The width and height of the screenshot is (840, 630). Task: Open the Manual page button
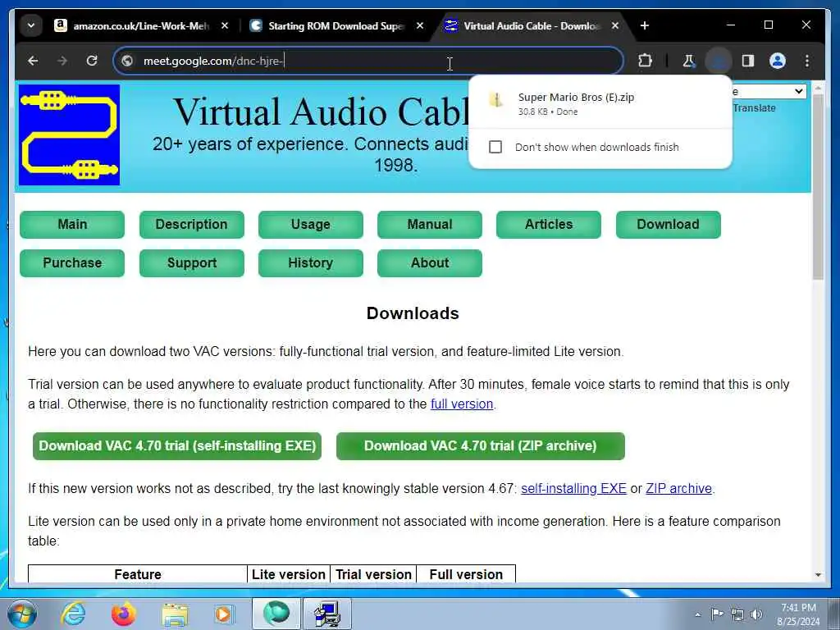430,225
